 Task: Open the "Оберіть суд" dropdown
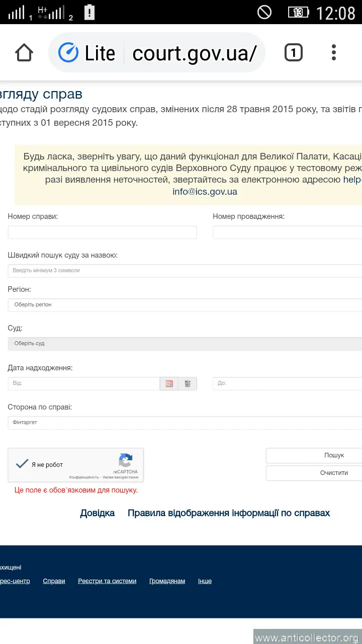(151, 344)
